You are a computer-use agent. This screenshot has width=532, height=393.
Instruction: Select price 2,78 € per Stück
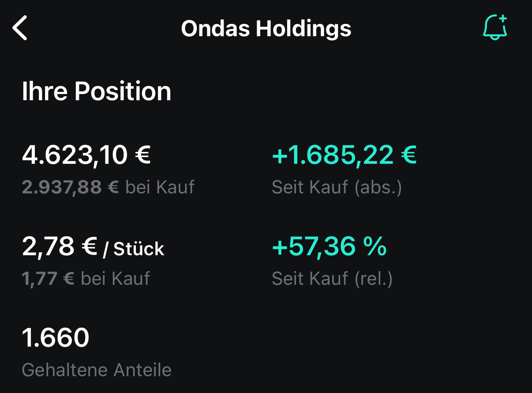(93, 247)
